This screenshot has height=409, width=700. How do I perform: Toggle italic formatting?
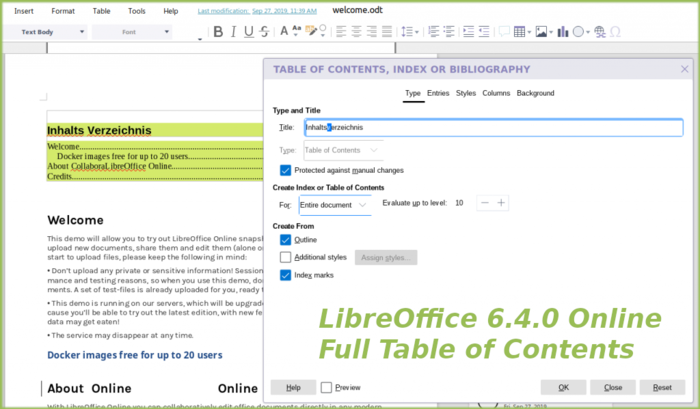(x=233, y=32)
